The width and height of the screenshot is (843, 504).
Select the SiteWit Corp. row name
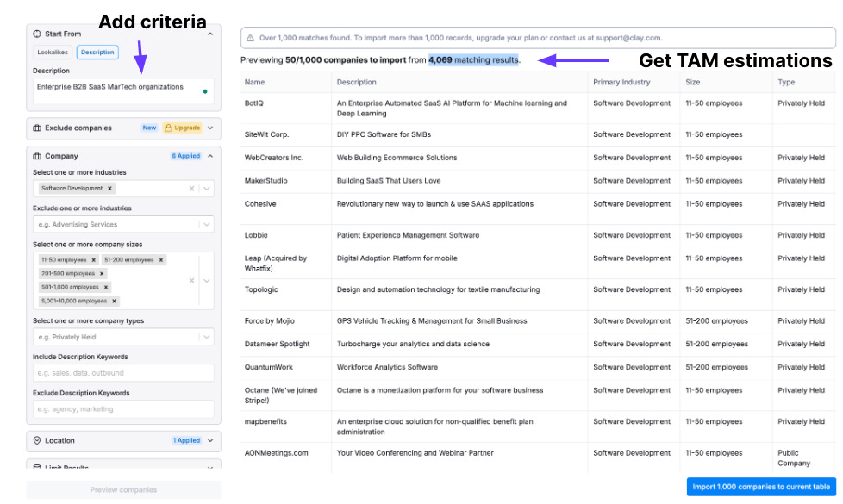(266, 134)
